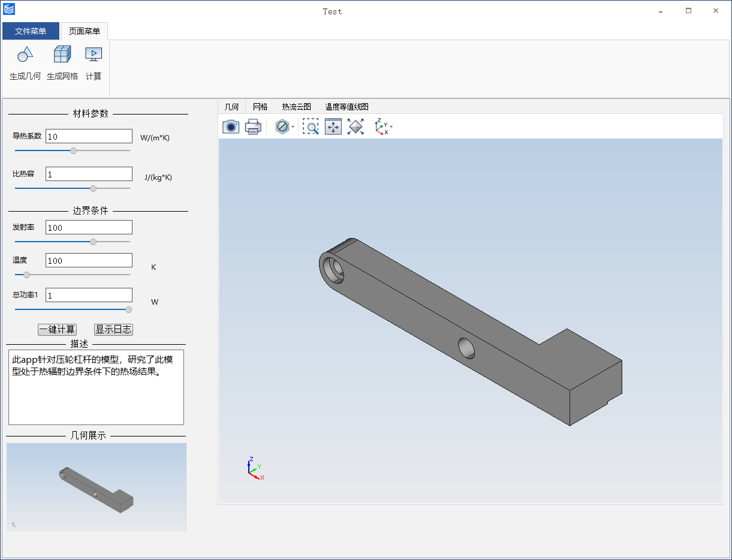The height and width of the screenshot is (560, 732).
Task: Click the 生成几何 geometry icon
Action: pos(25,55)
